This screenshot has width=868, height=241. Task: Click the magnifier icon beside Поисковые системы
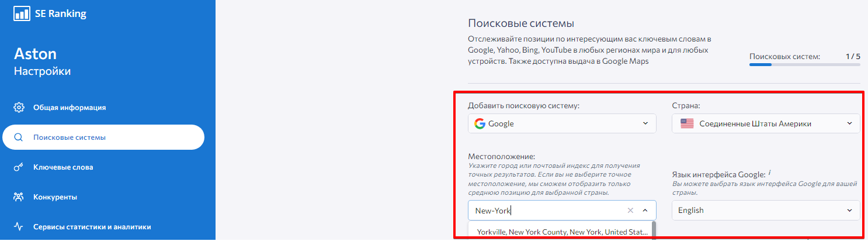coord(19,137)
